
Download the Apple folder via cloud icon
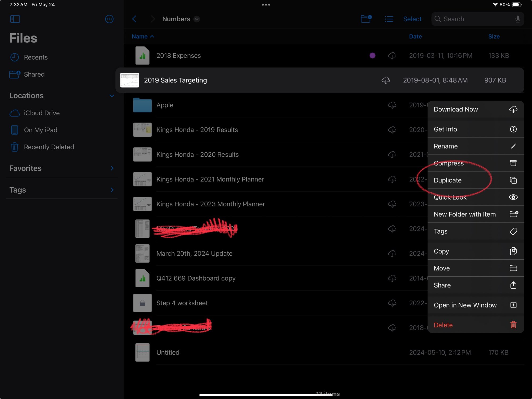click(x=392, y=105)
